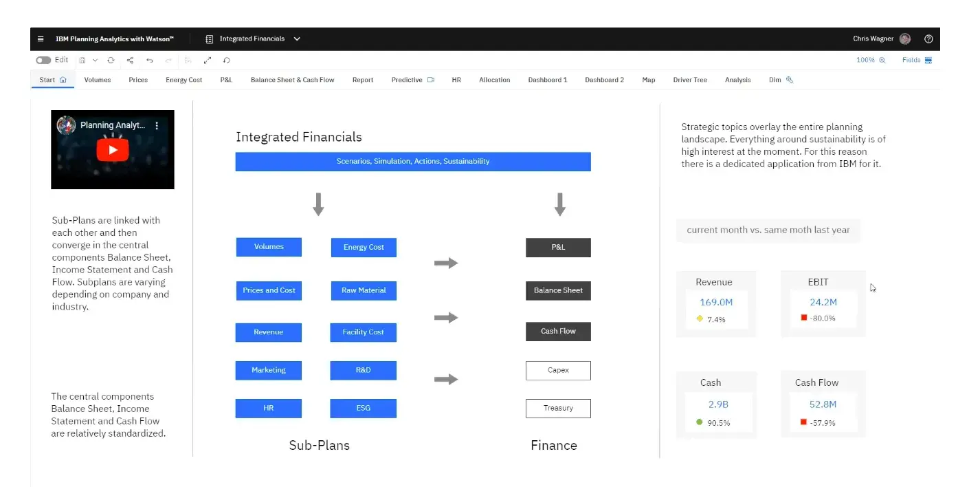Click the save book icon
Viewport: 980px width, 487px height.
pos(82,60)
